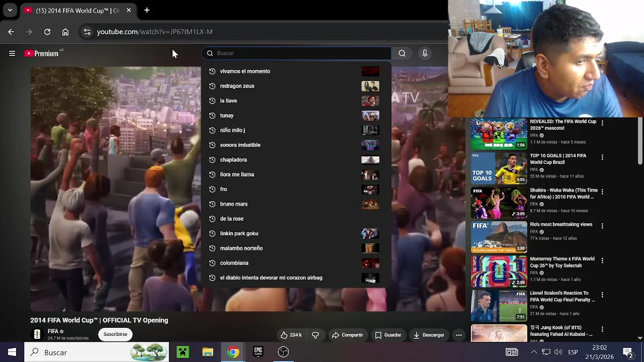644x362 pixels.
Task: Open more actions three-dot button under video
Action: [459, 335]
